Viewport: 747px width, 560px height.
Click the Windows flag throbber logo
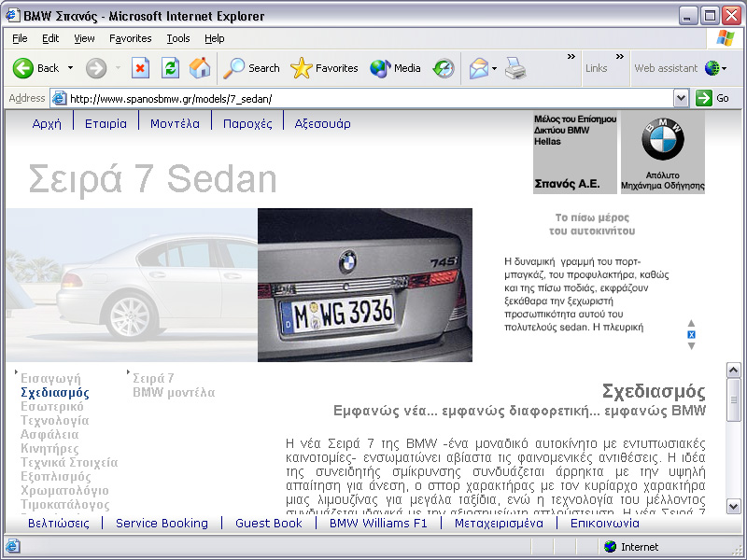pyautogui.click(x=726, y=38)
